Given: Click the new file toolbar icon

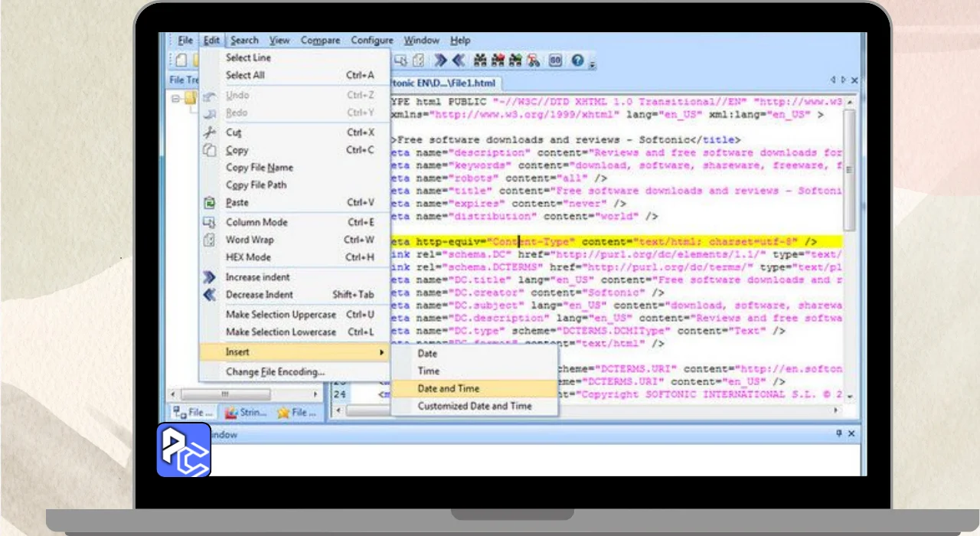Looking at the screenshot, I should pyautogui.click(x=181, y=60).
